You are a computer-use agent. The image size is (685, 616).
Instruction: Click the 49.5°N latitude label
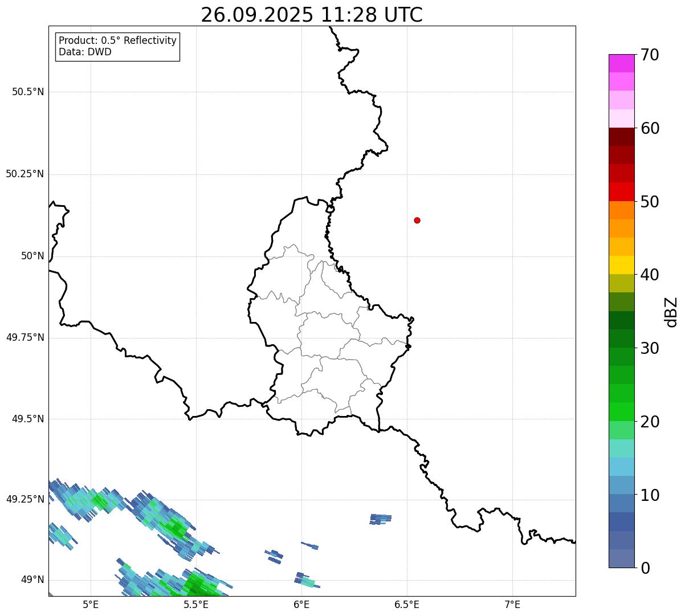click(28, 419)
